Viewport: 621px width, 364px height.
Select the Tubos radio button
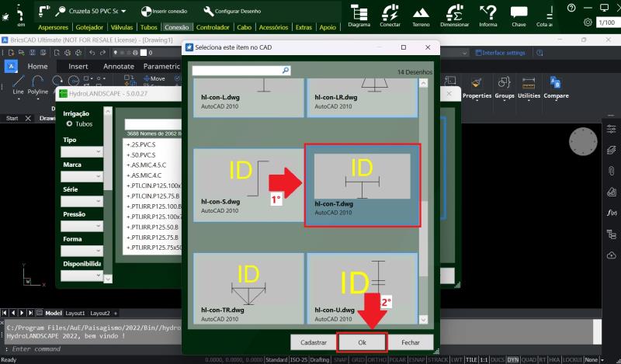coord(69,123)
